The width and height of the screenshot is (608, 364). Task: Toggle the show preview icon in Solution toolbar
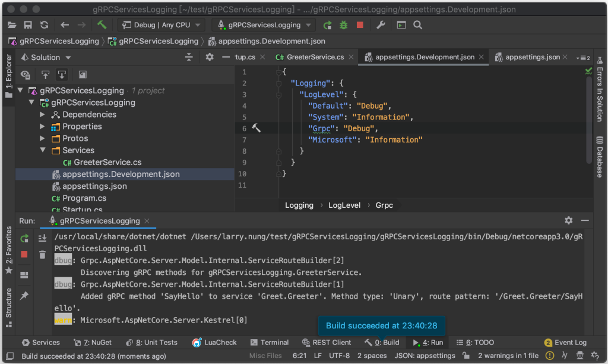pyautogui.click(x=82, y=74)
